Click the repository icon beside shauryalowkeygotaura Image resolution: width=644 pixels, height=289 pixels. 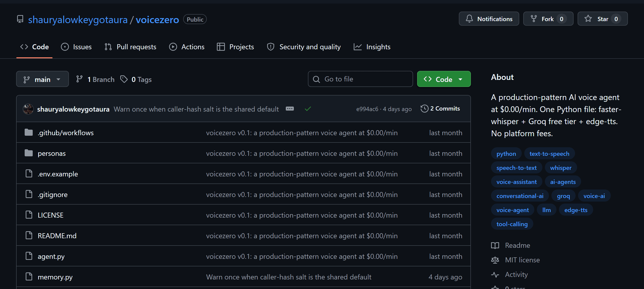(x=20, y=19)
